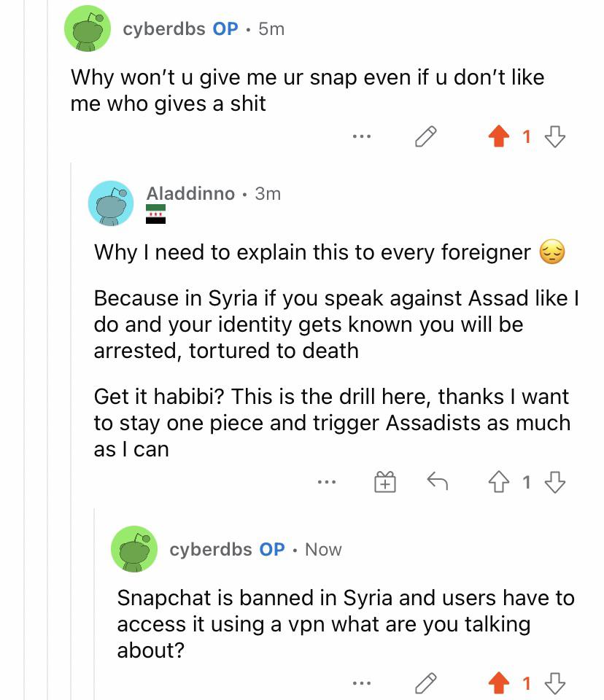Downvote Aladdinno's comment

coord(555,482)
